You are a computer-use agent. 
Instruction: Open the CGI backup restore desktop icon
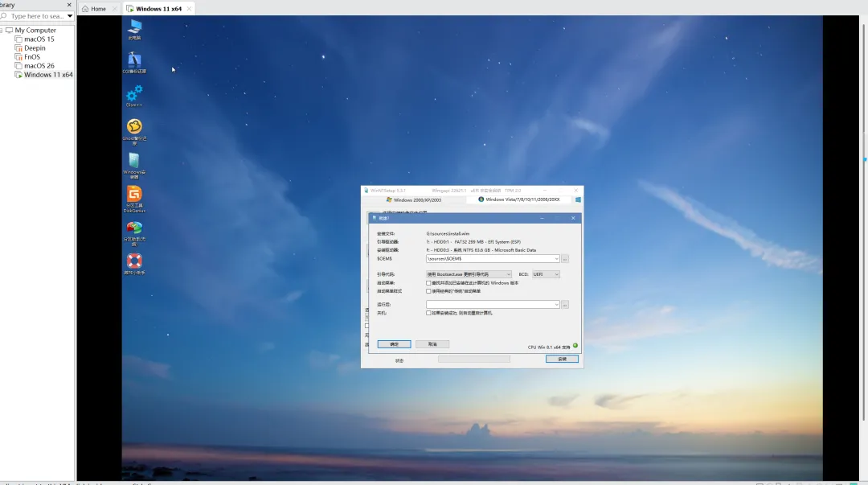point(134,63)
